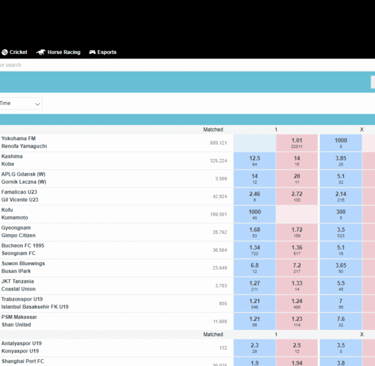Lay JKT Tanzania at 1.33
375x366 pixels.
(297, 286)
